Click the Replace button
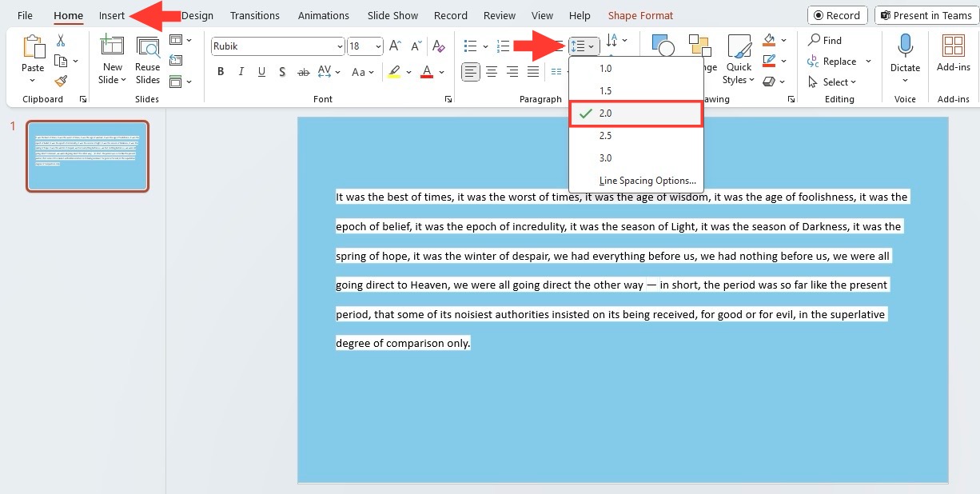 pyautogui.click(x=831, y=62)
